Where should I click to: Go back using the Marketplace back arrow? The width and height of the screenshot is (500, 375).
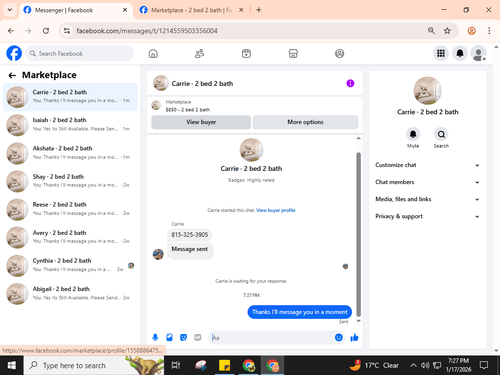click(x=12, y=75)
